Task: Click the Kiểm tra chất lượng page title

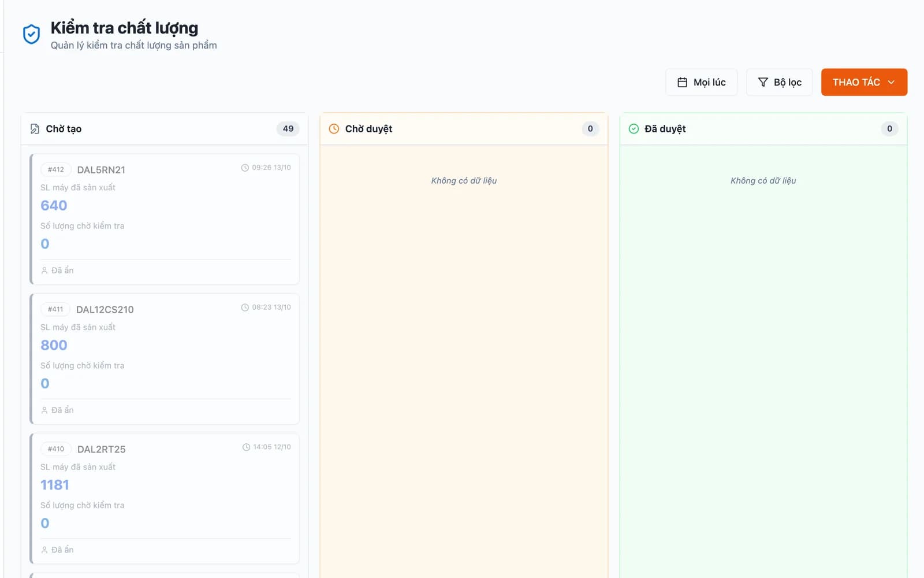Action: point(124,28)
